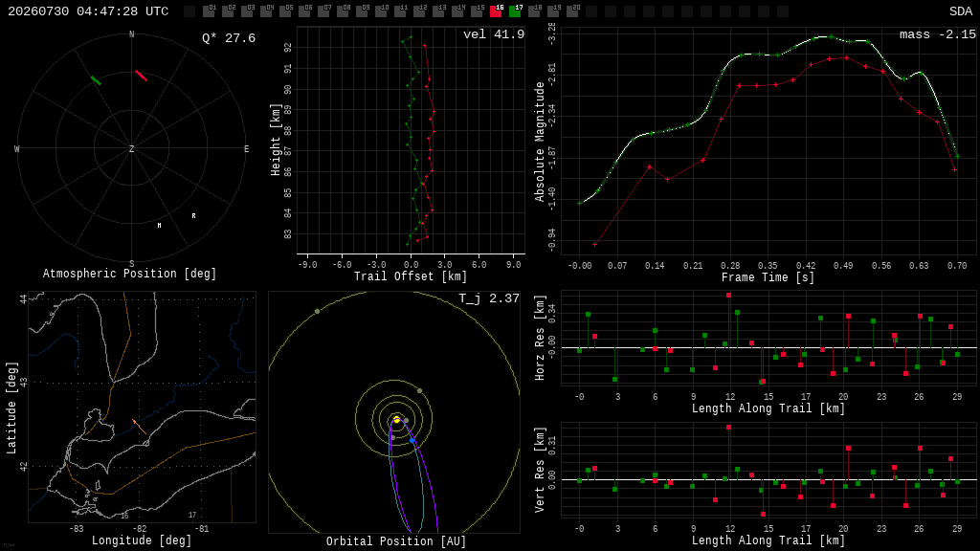Click the E compass label
980x551 pixels.
(x=246, y=148)
